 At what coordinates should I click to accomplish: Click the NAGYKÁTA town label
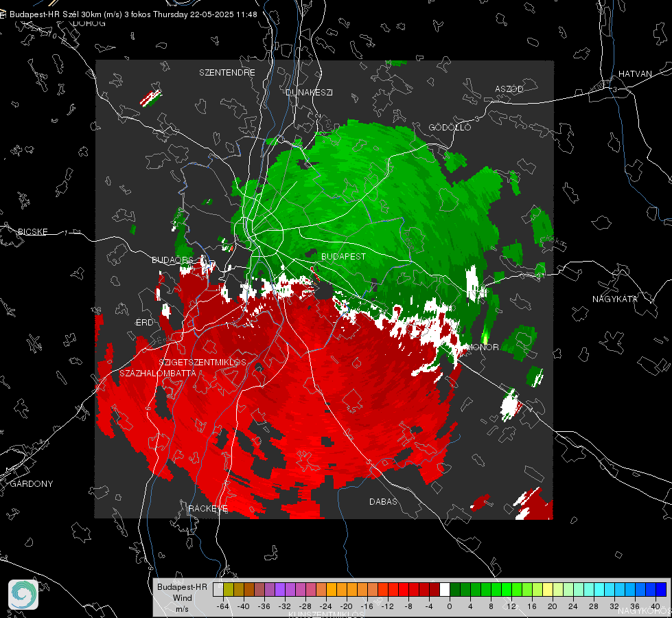(615, 299)
